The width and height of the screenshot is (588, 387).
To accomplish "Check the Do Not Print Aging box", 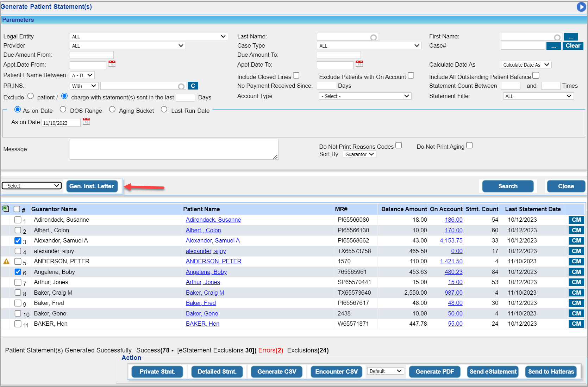I will pyautogui.click(x=469, y=146).
